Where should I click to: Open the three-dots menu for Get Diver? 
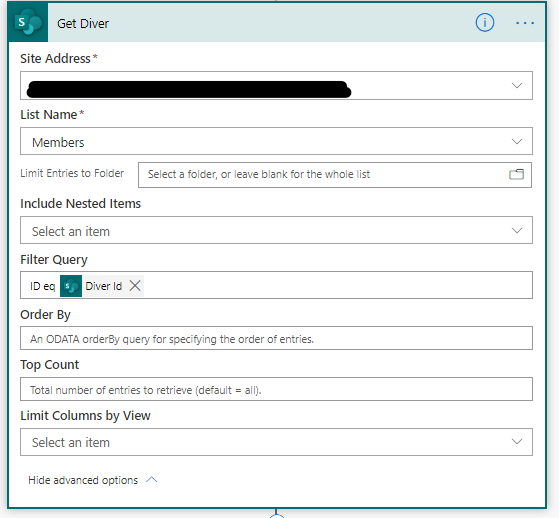click(525, 23)
